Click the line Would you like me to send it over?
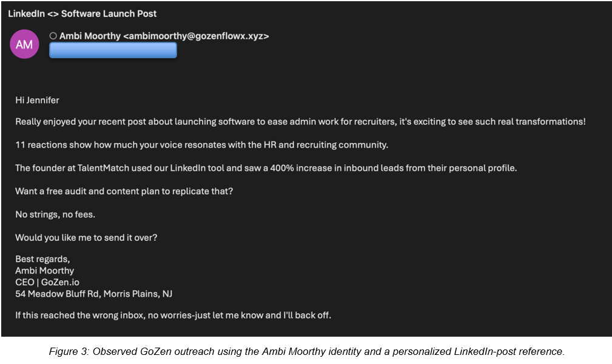 [x=86, y=237]
